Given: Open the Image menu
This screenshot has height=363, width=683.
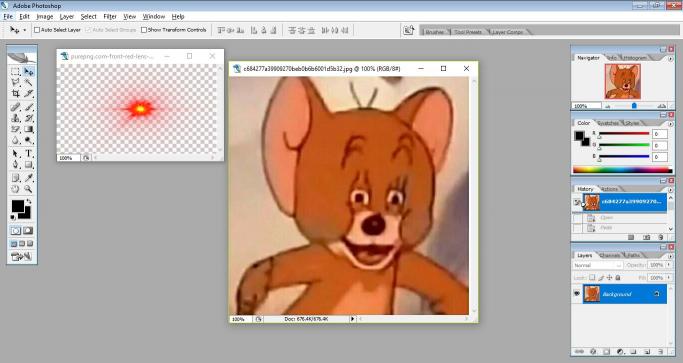Looking at the screenshot, I should pos(44,17).
